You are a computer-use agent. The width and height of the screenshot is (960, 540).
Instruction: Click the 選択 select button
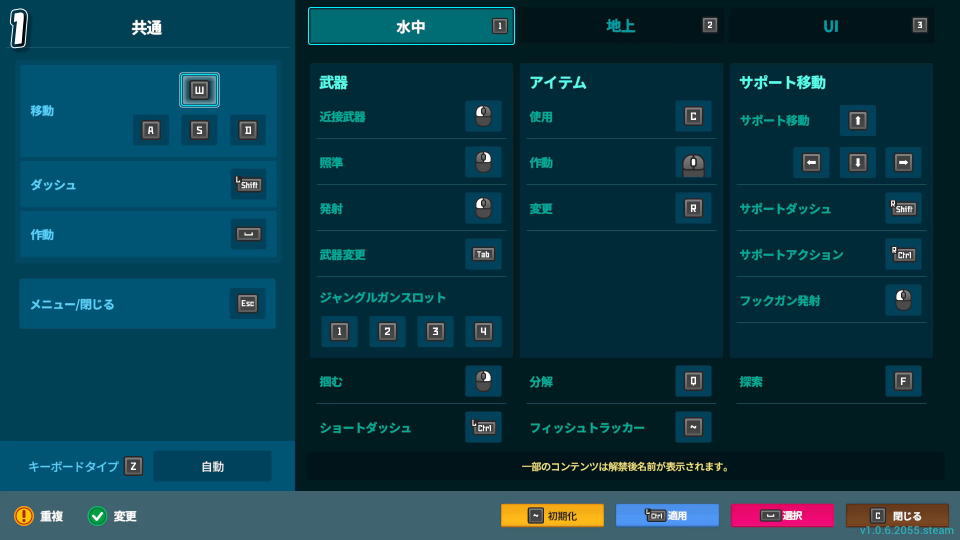[782, 516]
